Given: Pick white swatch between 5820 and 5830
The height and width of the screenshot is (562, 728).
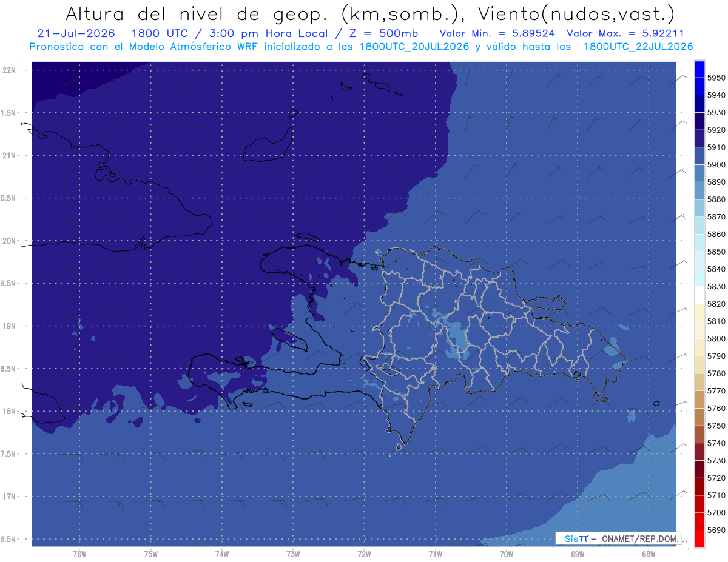Looking at the screenshot, I should (x=699, y=295).
